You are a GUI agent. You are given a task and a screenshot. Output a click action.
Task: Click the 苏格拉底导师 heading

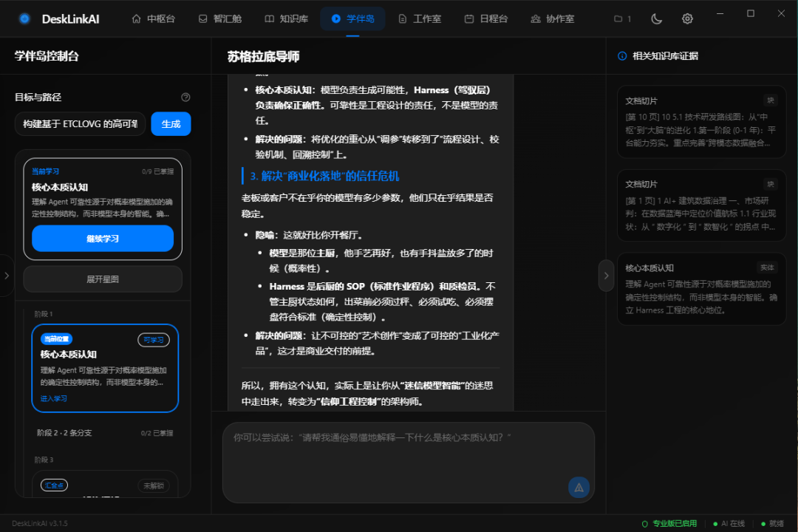click(263, 56)
